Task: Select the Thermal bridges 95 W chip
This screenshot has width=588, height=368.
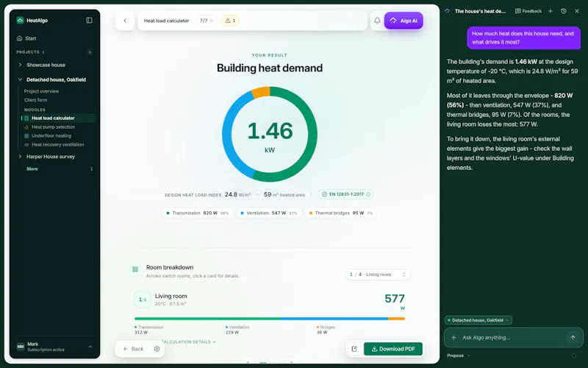Action: (x=341, y=213)
